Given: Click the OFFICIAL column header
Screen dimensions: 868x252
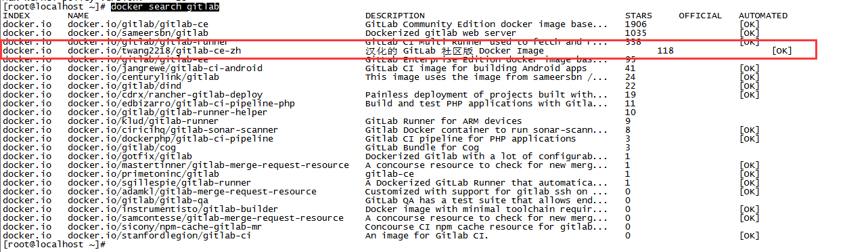Looking at the screenshot, I should point(701,16).
